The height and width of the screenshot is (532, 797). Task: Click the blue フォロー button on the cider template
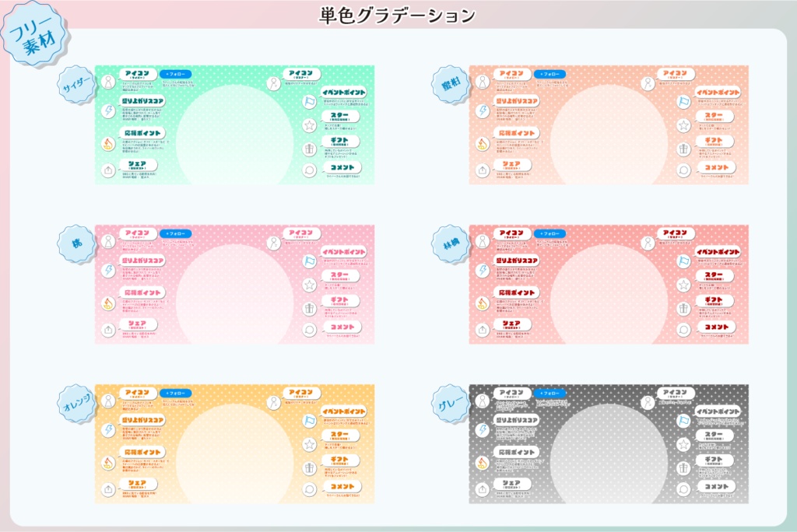coord(176,75)
